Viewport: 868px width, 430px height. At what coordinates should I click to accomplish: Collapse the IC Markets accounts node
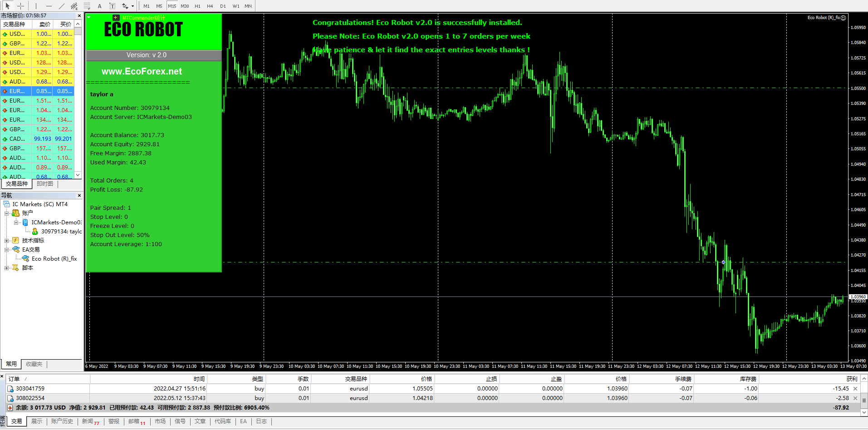pos(7,213)
